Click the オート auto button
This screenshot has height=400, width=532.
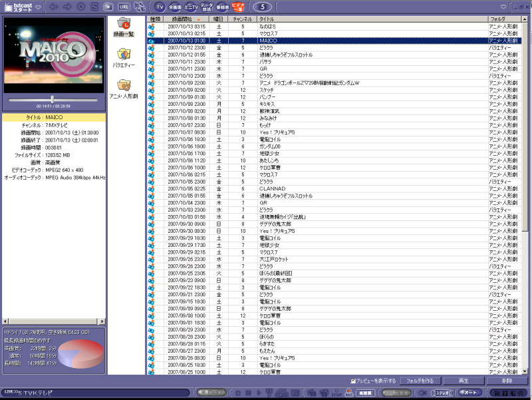coord(470,393)
